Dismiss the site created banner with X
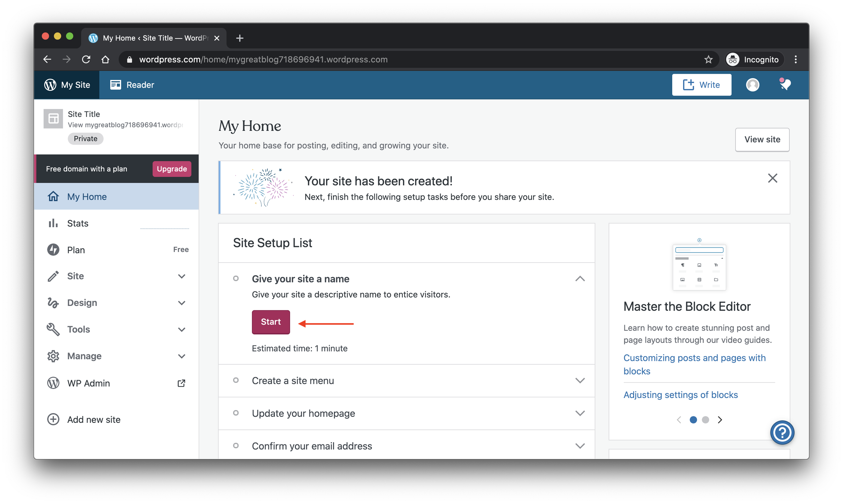843x504 pixels. click(772, 178)
